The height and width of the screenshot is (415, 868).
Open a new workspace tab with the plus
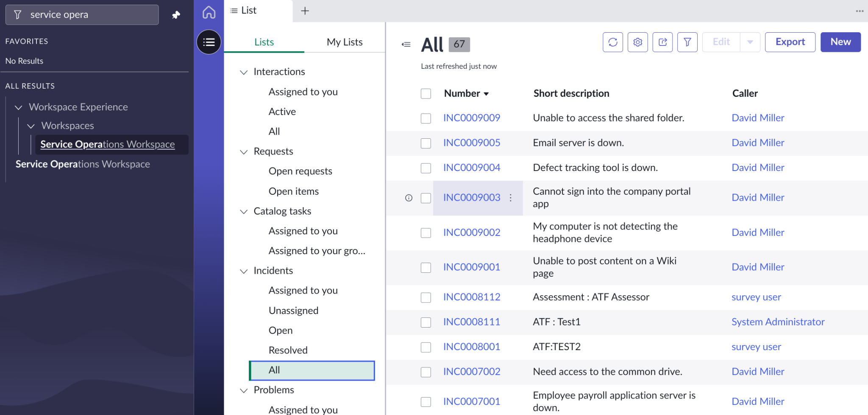(x=305, y=10)
